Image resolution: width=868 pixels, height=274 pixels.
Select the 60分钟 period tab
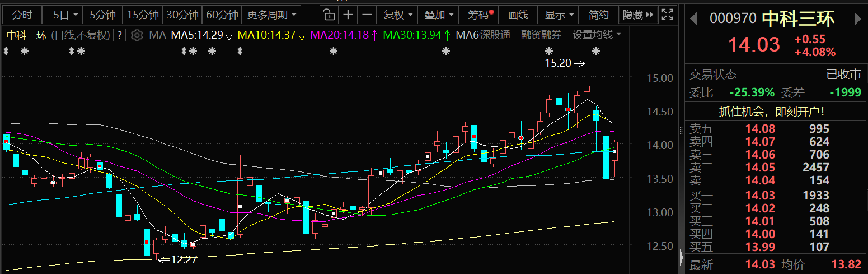222,15
